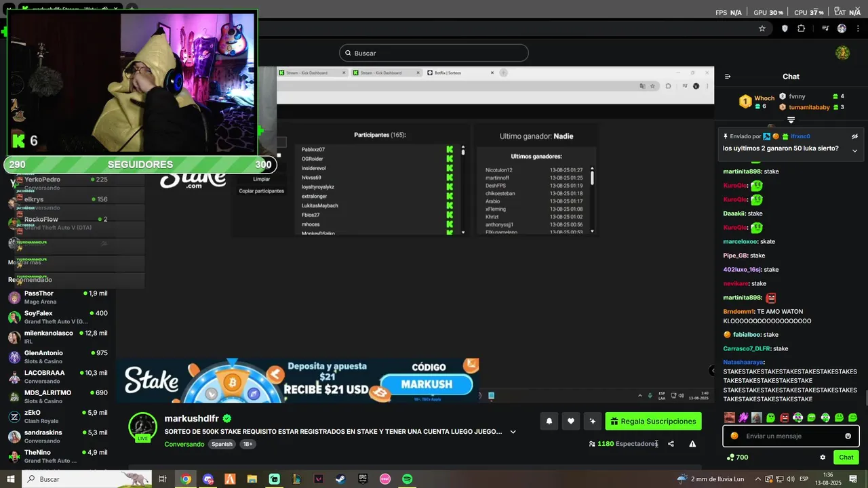Expand the pinned message chevron
868x488 pixels.
click(854, 150)
